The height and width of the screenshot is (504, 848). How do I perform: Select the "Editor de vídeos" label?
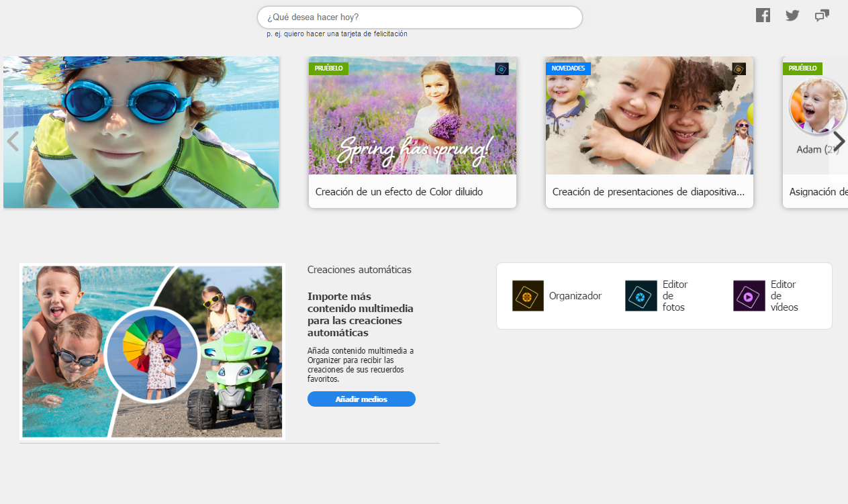[784, 296]
